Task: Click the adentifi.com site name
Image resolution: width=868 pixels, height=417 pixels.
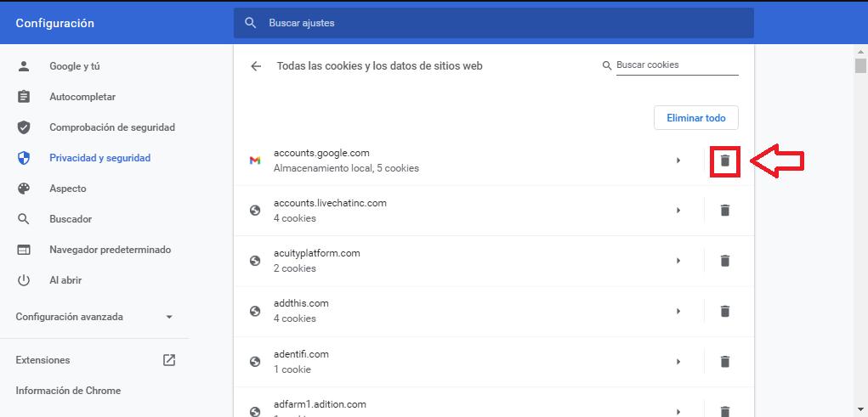Action: point(301,354)
